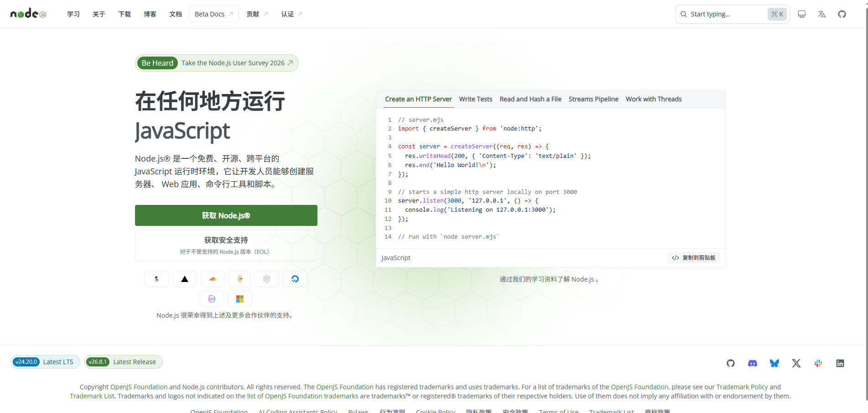
Task: Click the JavaScript language label under code
Action: tap(396, 258)
